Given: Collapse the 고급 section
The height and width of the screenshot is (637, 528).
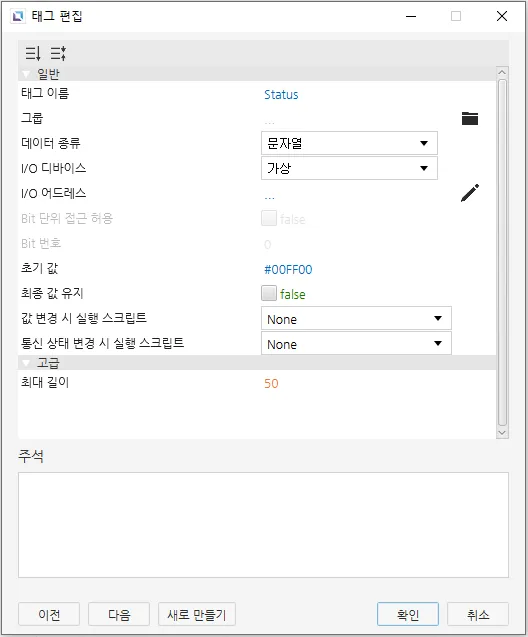Looking at the screenshot, I should tap(27, 363).
